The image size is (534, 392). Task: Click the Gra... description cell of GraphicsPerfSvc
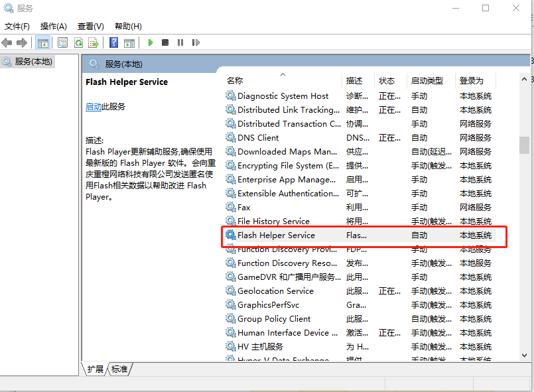point(356,305)
